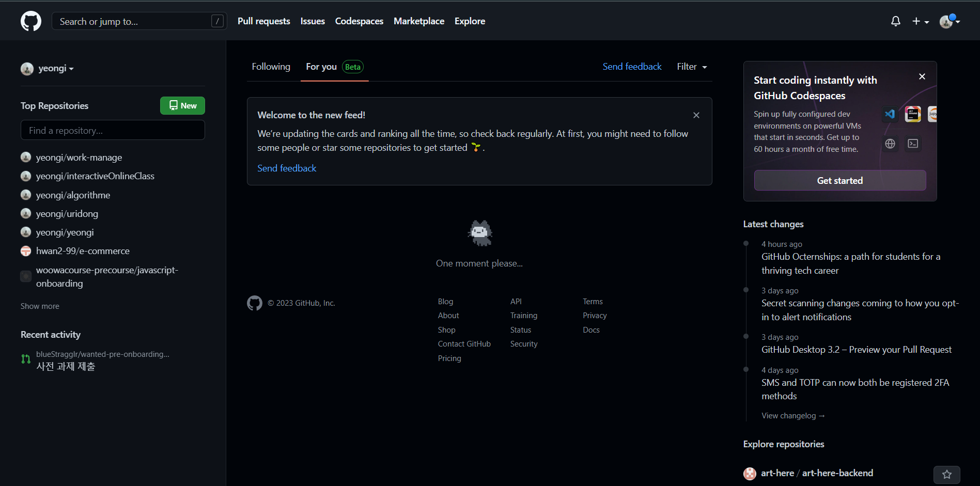This screenshot has height=486, width=980.
Task: Click the terminal icon in Codespaces card
Action: tap(913, 144)
